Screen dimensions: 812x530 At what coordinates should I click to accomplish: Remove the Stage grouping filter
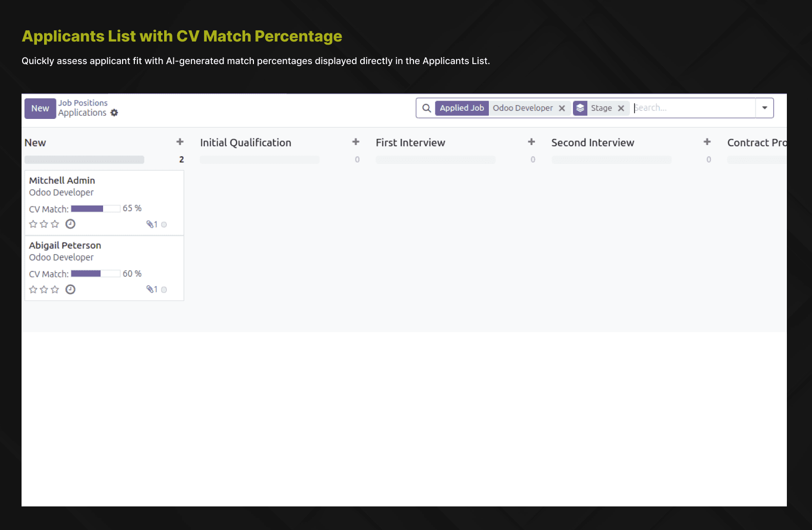pos(621,108)
